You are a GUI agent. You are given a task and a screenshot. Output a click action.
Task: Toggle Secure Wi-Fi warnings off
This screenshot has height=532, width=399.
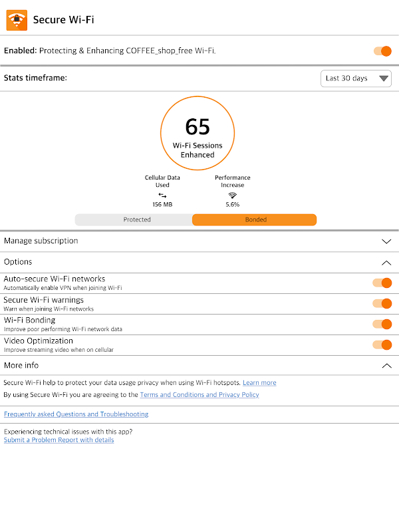pyautogui.click(x=382, y=304)
